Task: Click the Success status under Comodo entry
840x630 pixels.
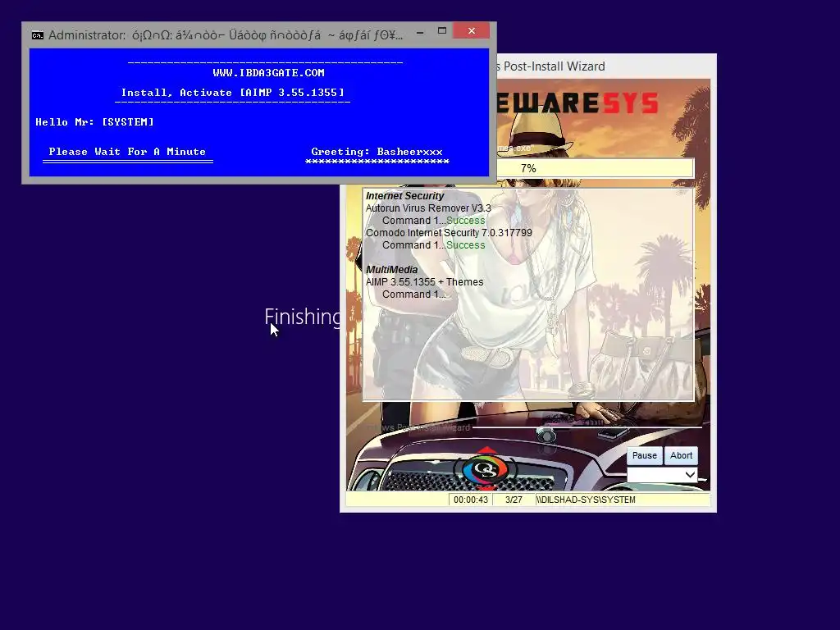Action: (466, 245)
